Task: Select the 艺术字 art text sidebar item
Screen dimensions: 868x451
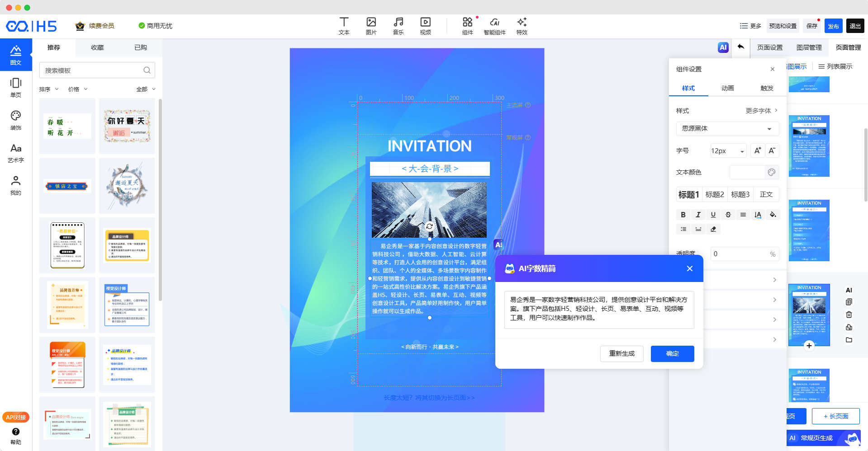Action: pos(16,153)
